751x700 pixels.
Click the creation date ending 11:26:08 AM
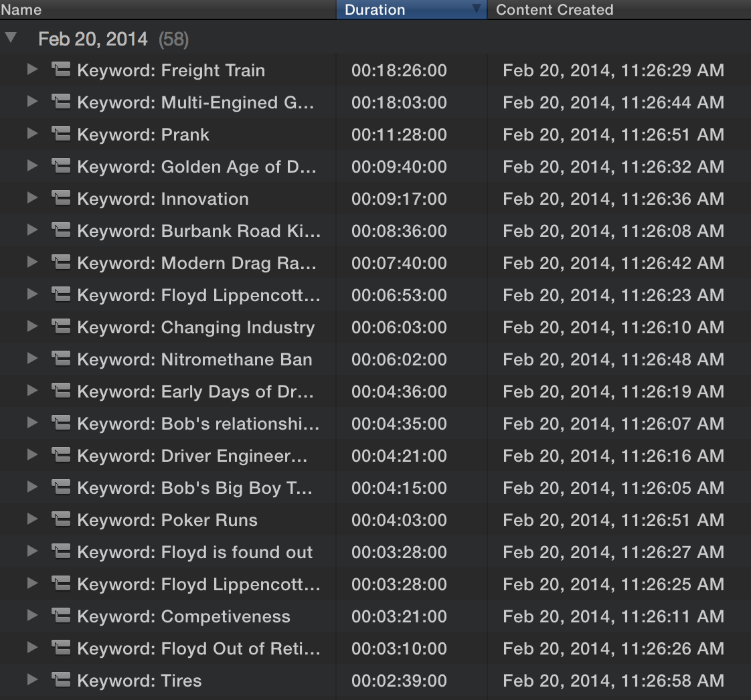(614, 231)
